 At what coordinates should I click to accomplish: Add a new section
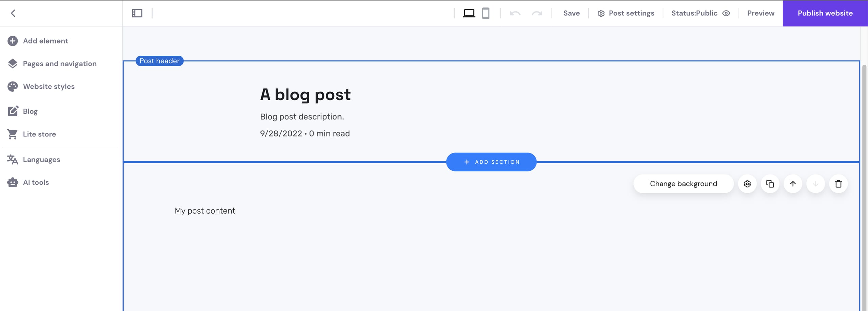coord(491,162)
